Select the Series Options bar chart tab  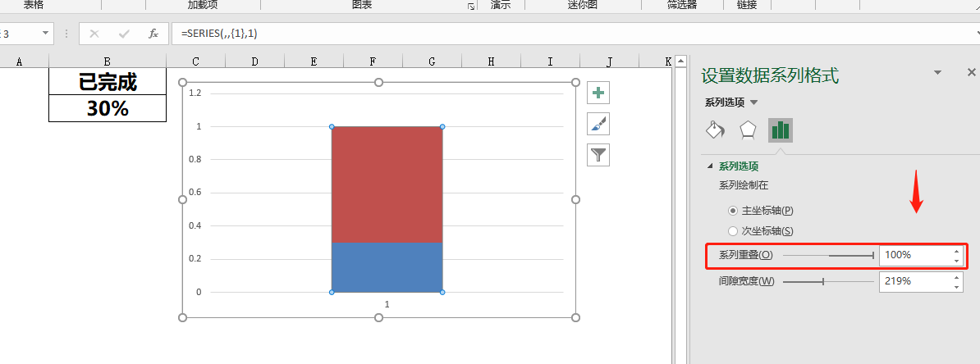tap(781, 130)
